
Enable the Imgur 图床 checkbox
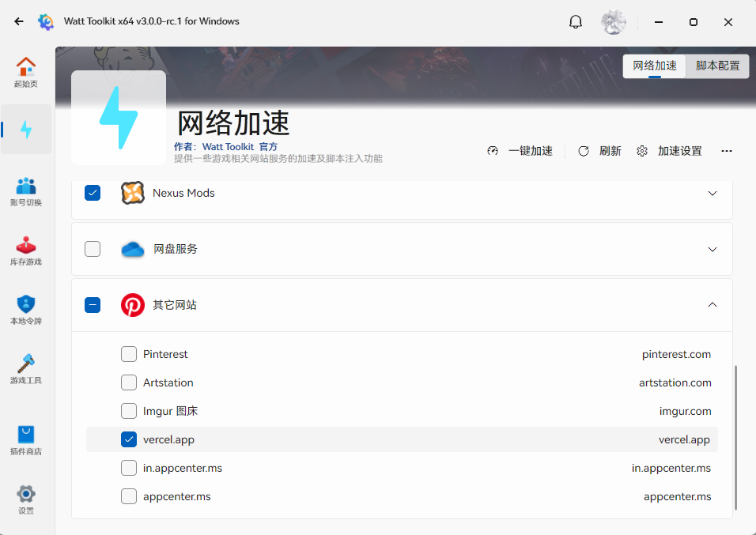(x=129, y=411)
